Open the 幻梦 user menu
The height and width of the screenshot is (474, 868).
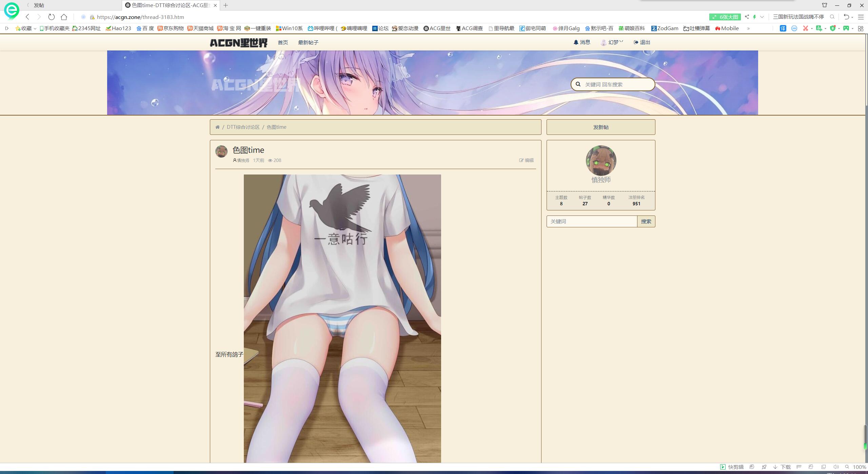tap(612, 42)
